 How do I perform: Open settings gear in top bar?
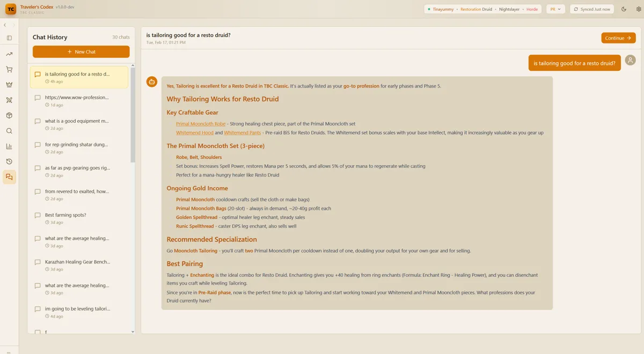(638, 9)
